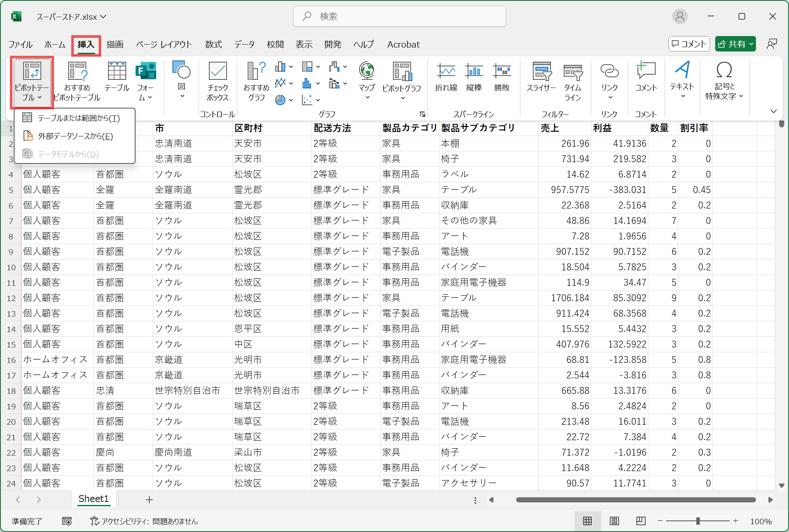
Task: Select the Sheet1 tab
Action: pos(94,499)
